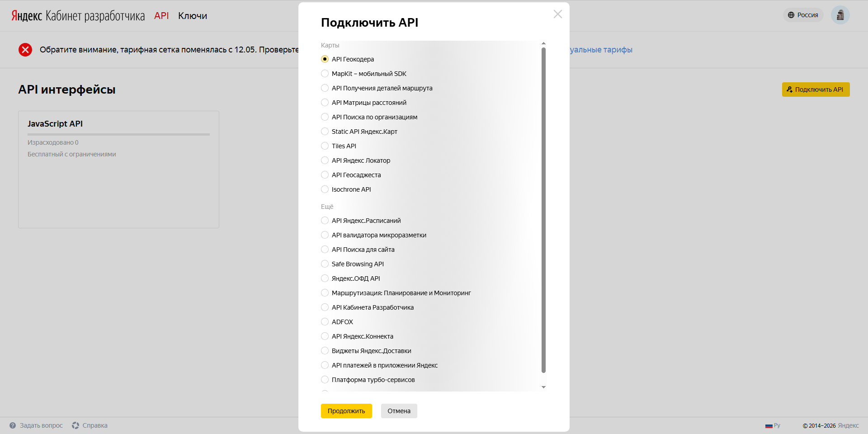Click the yellow Подключить API button

[x=816, y=90]
